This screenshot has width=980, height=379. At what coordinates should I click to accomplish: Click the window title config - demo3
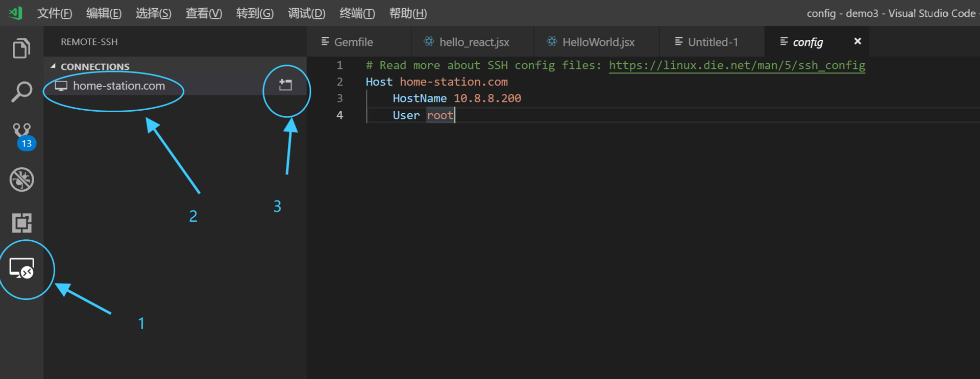843,13
